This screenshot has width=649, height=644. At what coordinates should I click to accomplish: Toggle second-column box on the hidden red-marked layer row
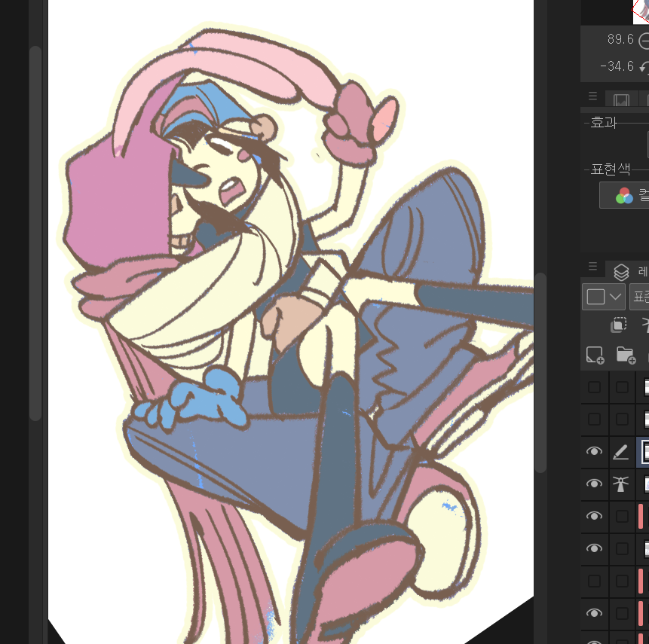coord(622,581)
